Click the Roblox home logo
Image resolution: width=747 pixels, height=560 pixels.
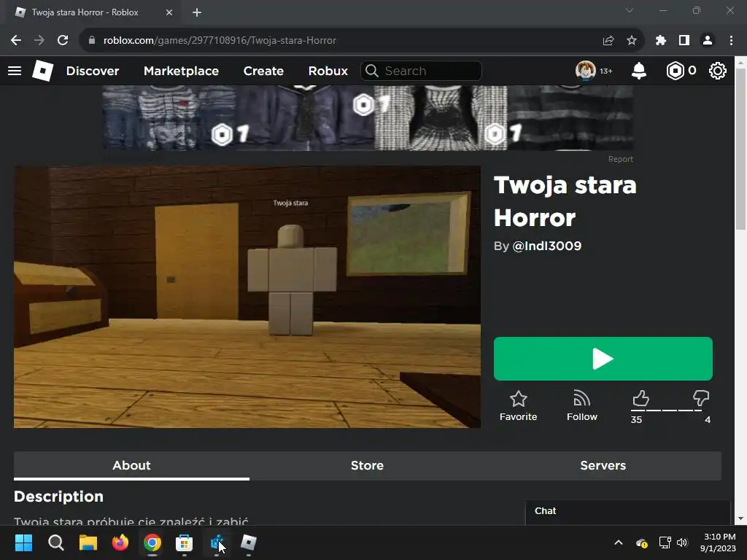[x=42, y=71]
